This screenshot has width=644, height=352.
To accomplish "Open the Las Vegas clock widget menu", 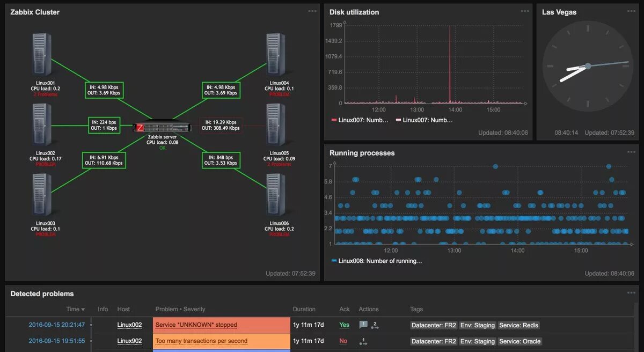I will [x=631, y=11].
